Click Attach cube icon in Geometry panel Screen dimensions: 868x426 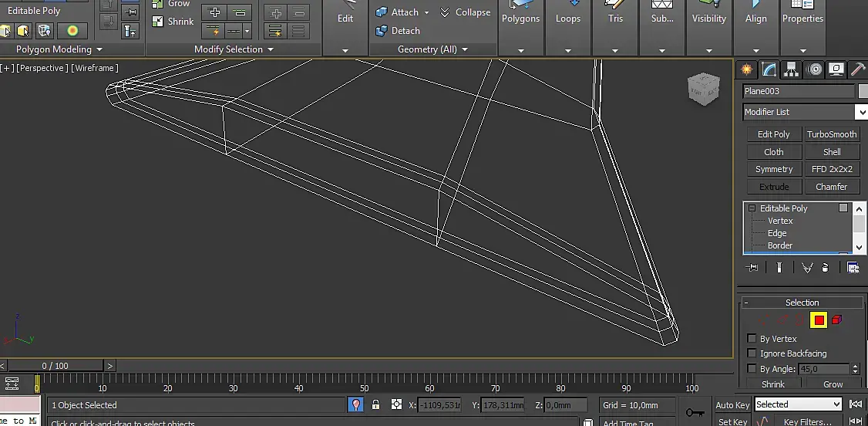pos(382,12)
